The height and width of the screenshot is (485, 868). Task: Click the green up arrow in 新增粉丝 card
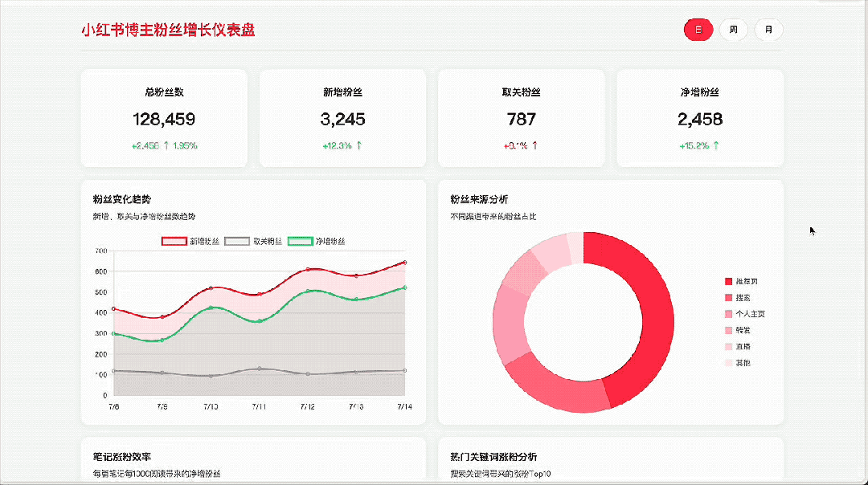click(358, 146)
